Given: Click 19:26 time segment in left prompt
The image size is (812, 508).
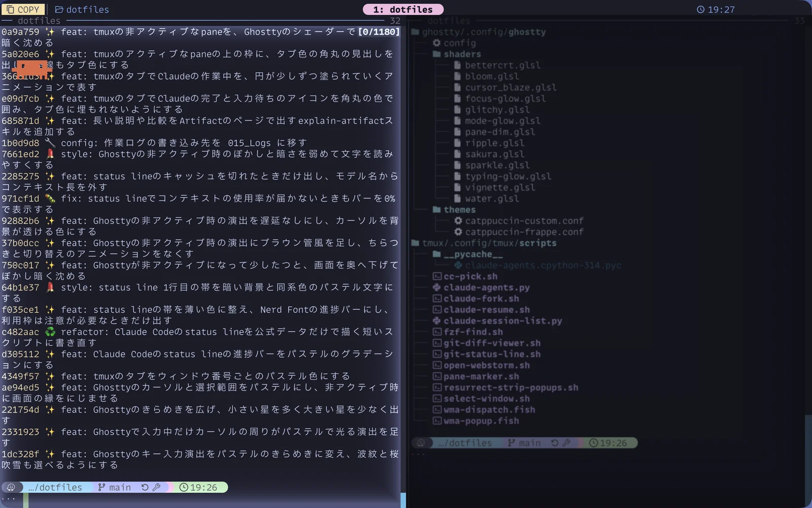Looking at the screenshot, I should click(198, 487).
